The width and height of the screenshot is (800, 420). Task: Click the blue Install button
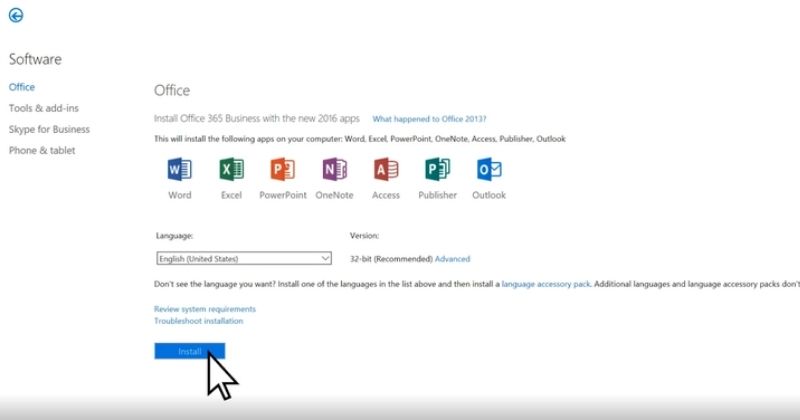(189, 351)
